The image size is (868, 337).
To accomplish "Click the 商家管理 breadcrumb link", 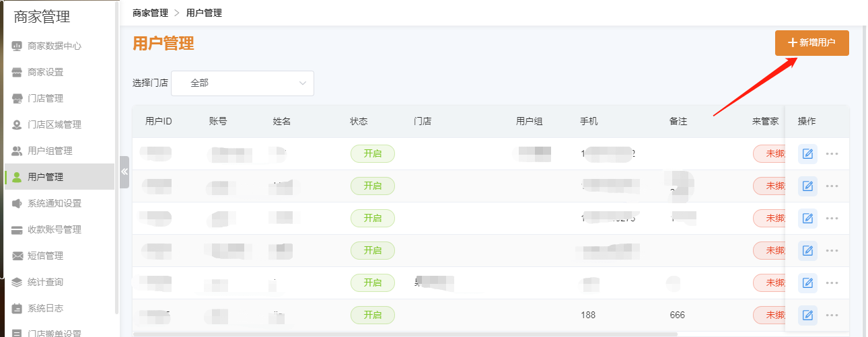I will pos(150,13).
